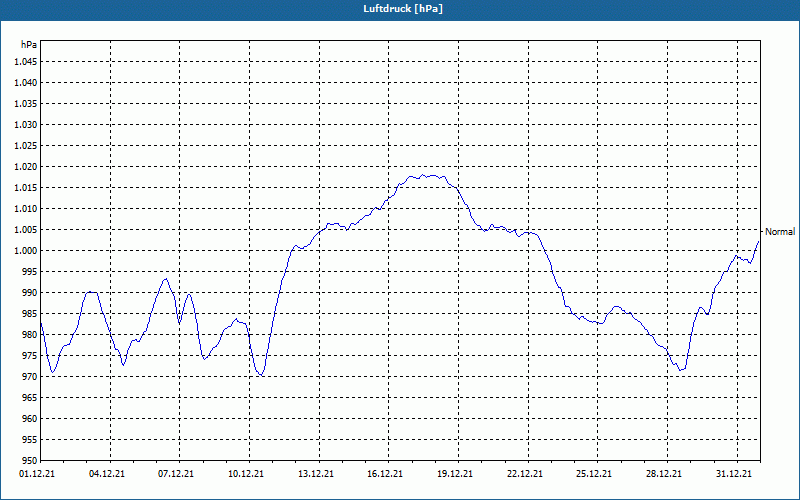Select the 1.035 y-axis value

pos(26,104)
